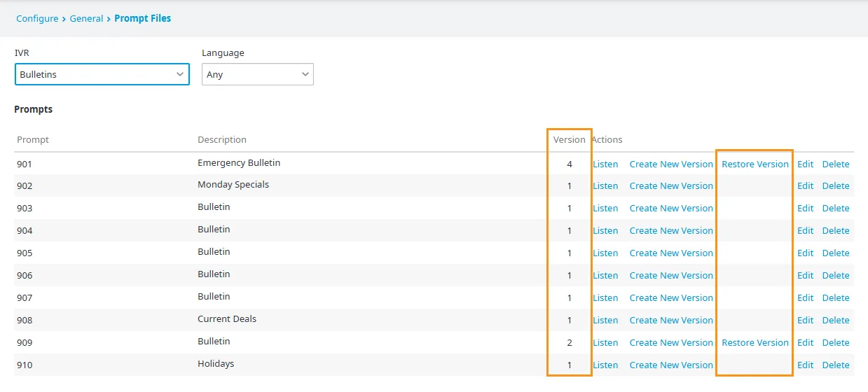868x392 pixels.
Task: Listen to prompt 909
Action: point(605,343)
